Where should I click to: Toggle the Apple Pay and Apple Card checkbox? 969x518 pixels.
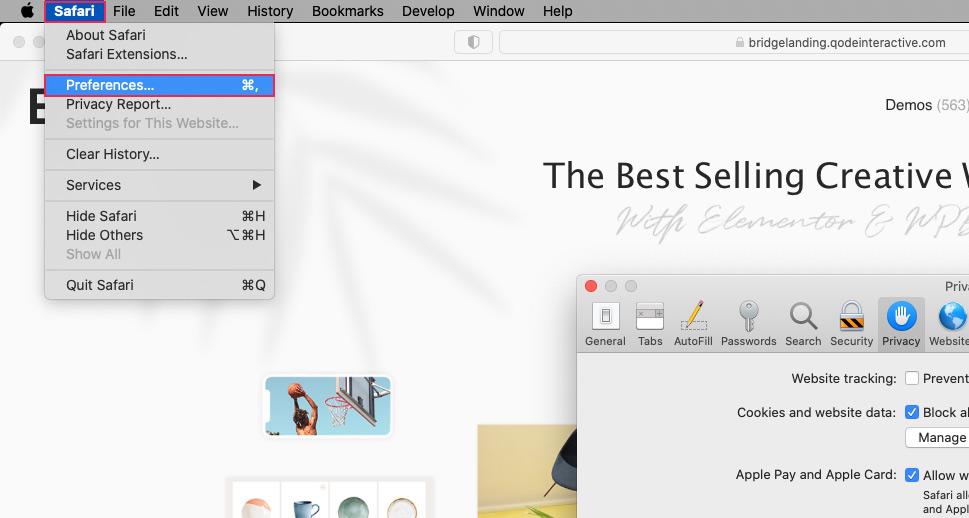[912, 475]
